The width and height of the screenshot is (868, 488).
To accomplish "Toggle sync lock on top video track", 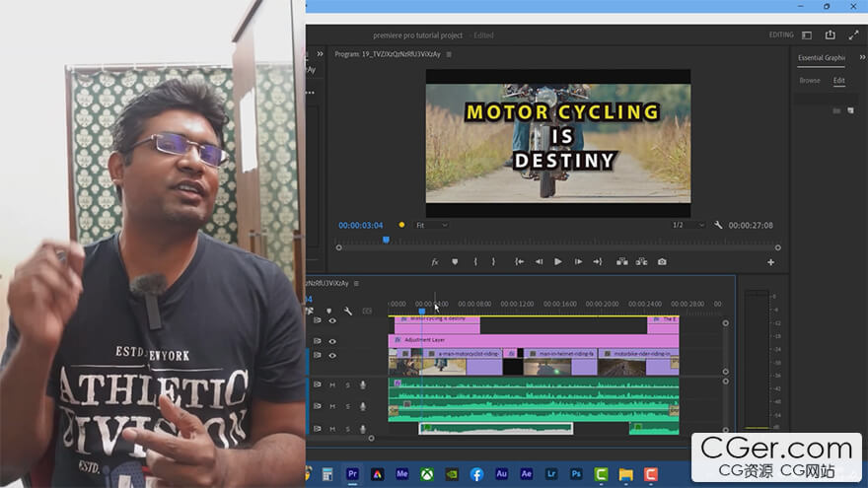I will (x=318, y=320).
